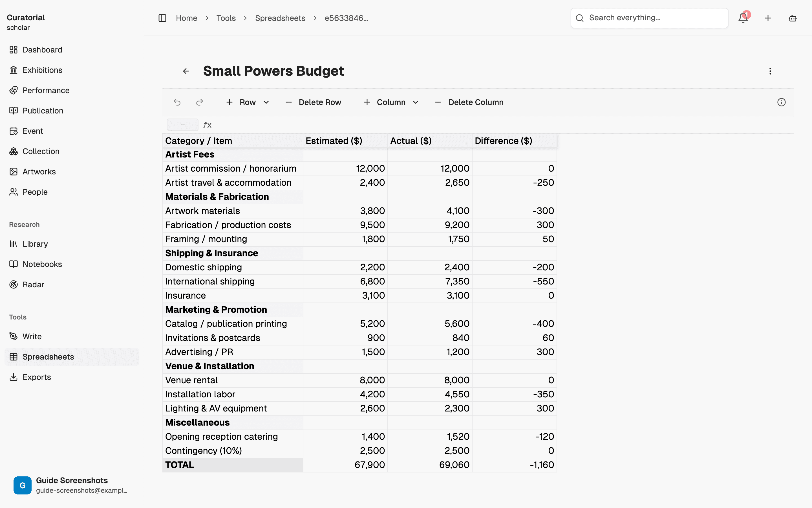The height and width of the screenshot is (508, 812).
Task: Select the International shipping cell
Action: [x=233, y=282]
